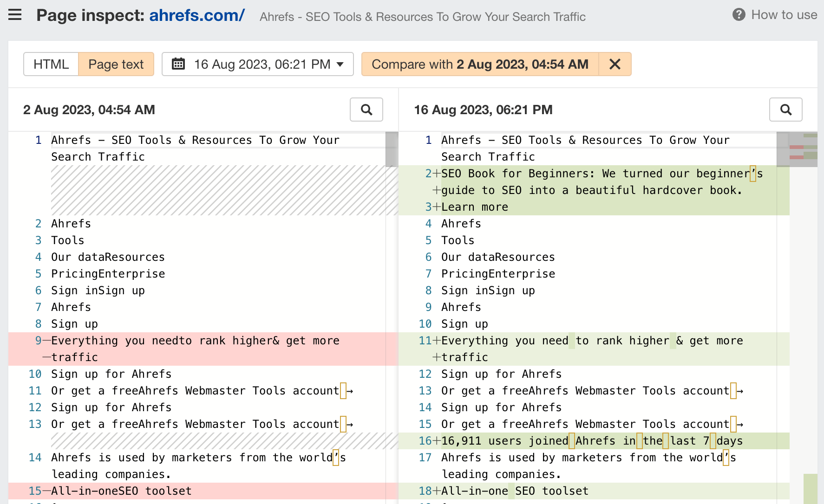Viewport: 824px width, 504px height.
Task: Remove the comparison with X button
Action: click(x=615, y=64)
